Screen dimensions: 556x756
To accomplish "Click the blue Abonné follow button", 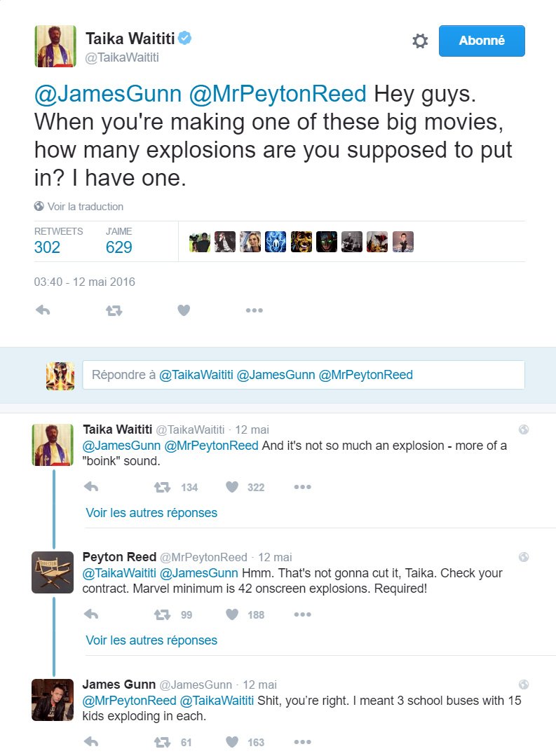I will coord(482,41).
